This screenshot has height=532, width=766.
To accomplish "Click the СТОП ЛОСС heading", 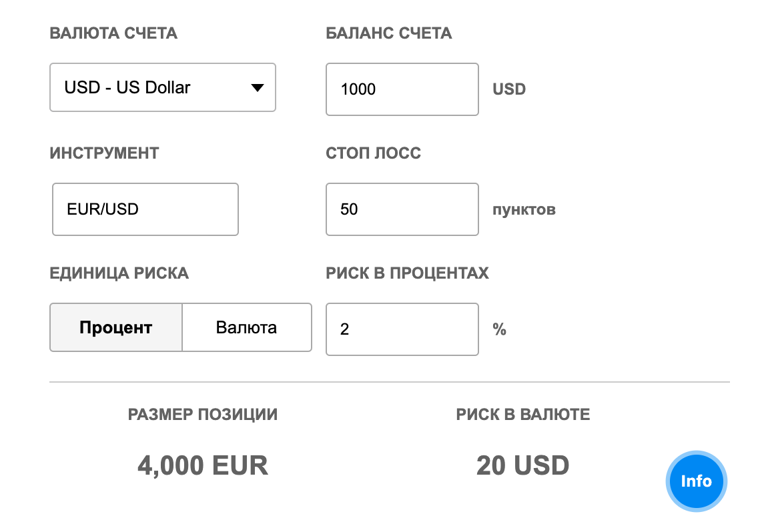I will 374,153.
